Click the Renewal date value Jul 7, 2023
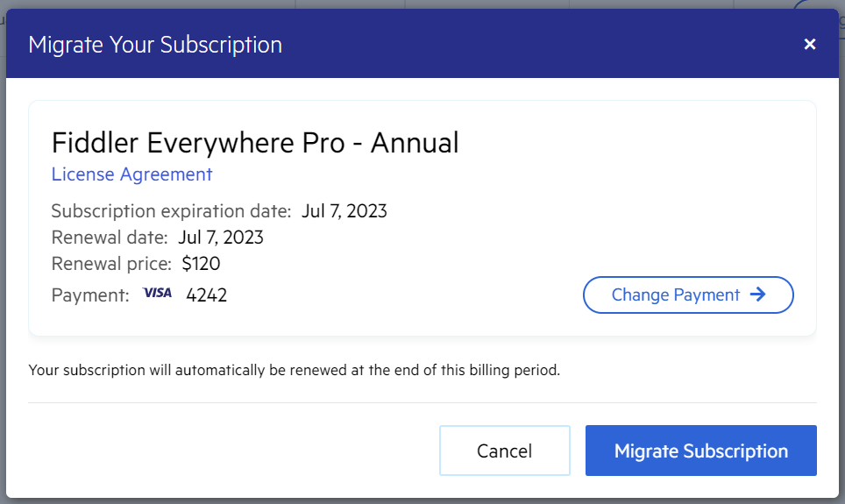The width and height of the screenshot is (845, 504). coord(221,238)
